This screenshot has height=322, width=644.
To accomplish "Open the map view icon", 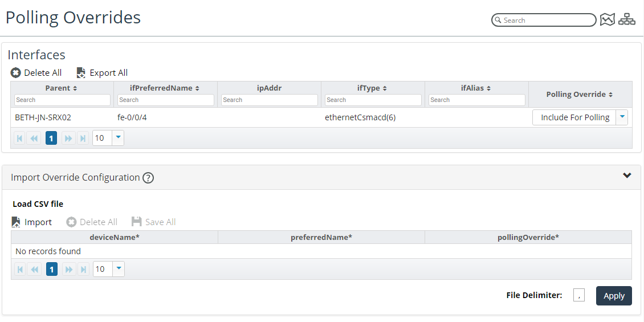I will [x=608, y=20].
